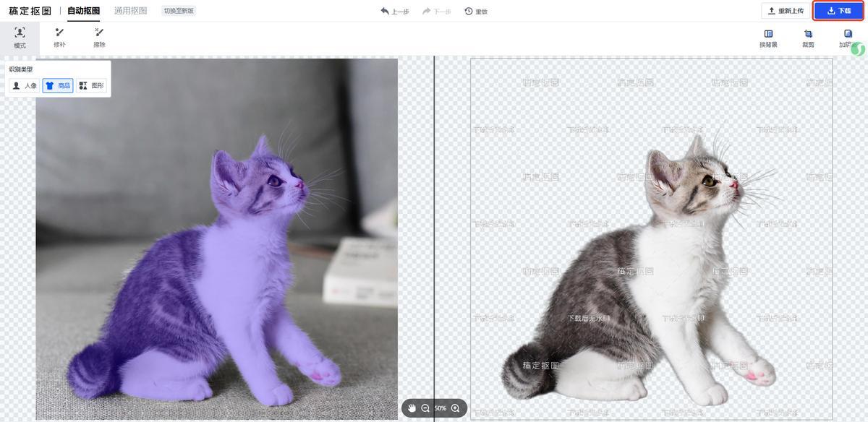Select the 擦除 erase brush tool
The width and height of the screenshot is (868, 422).
(x=99, y=38)
